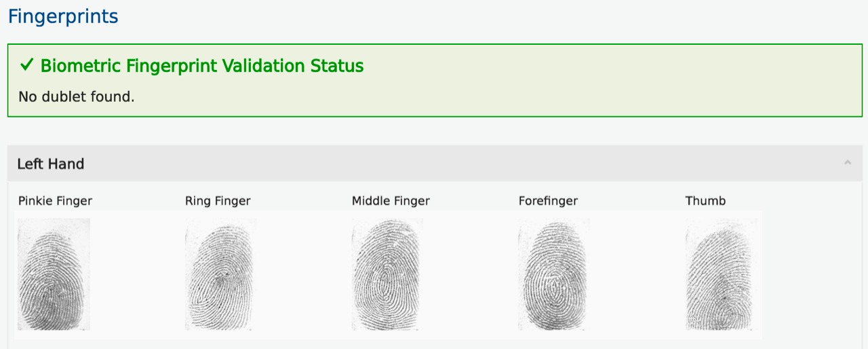This screenshot has height=349, width=868.
Task: Collapse the Left Hand panel chevron
Action: coord(848,163)
